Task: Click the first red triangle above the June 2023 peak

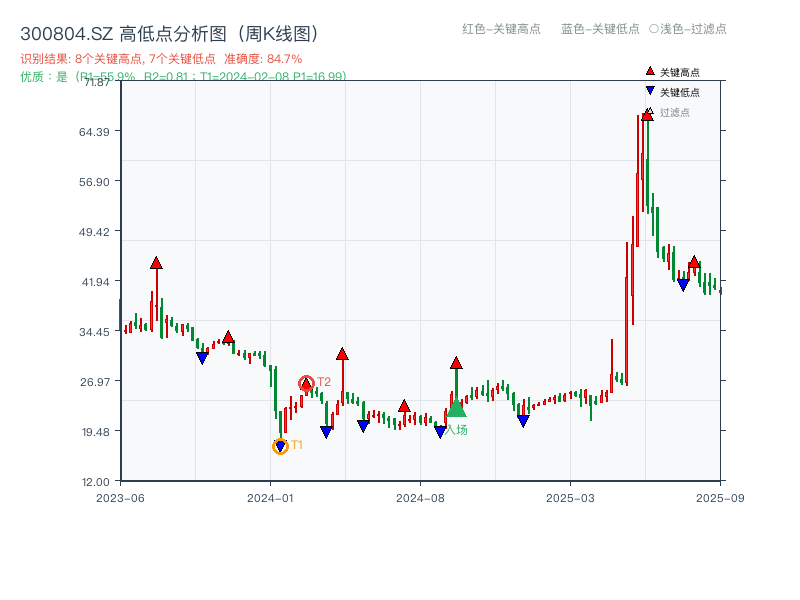Action: 156,263
